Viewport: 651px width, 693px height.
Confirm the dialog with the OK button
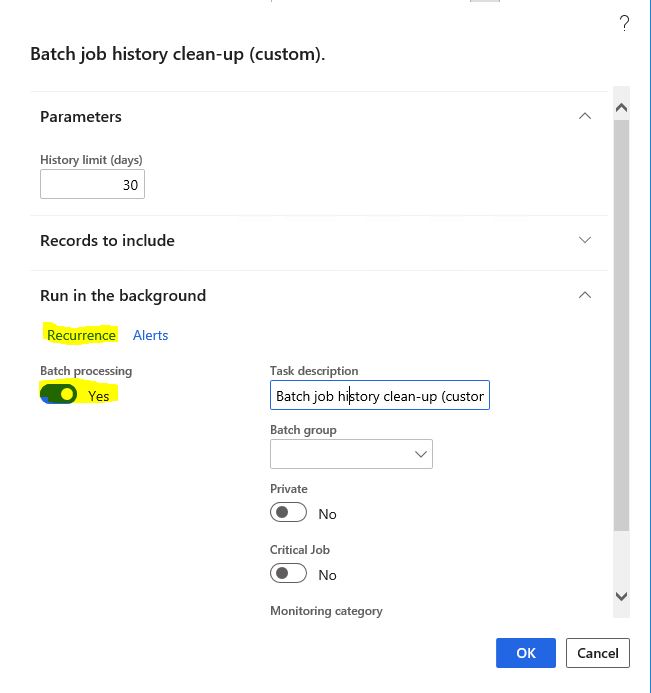point(525,653)
